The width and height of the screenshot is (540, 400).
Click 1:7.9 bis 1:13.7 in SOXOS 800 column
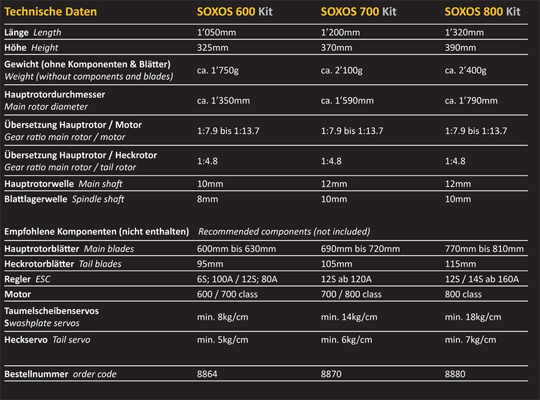coord(476,131)
